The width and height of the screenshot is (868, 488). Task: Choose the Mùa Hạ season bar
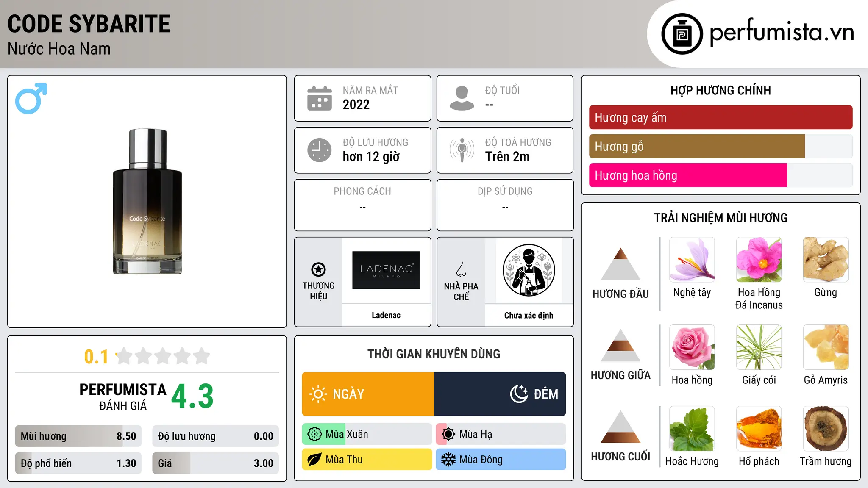[x=501, y=434]
